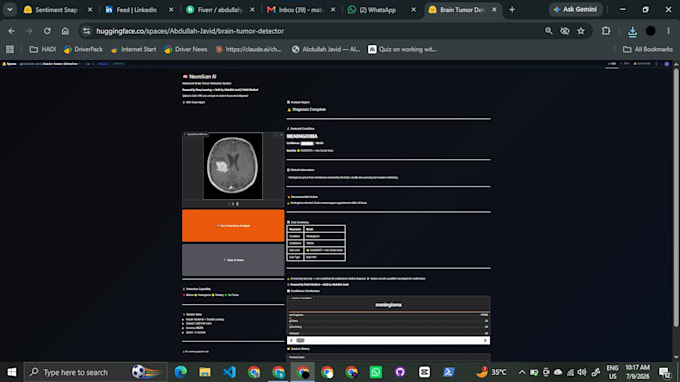Viewport: 680px width, 382px height.
Task: Open the Chrome profile avatar
Action: point(651,31)
